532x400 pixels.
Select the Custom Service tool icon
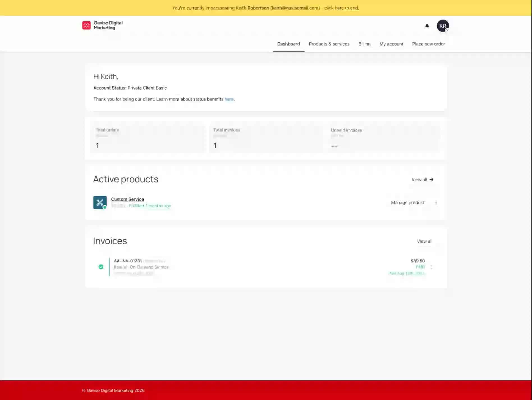(100, 202)
